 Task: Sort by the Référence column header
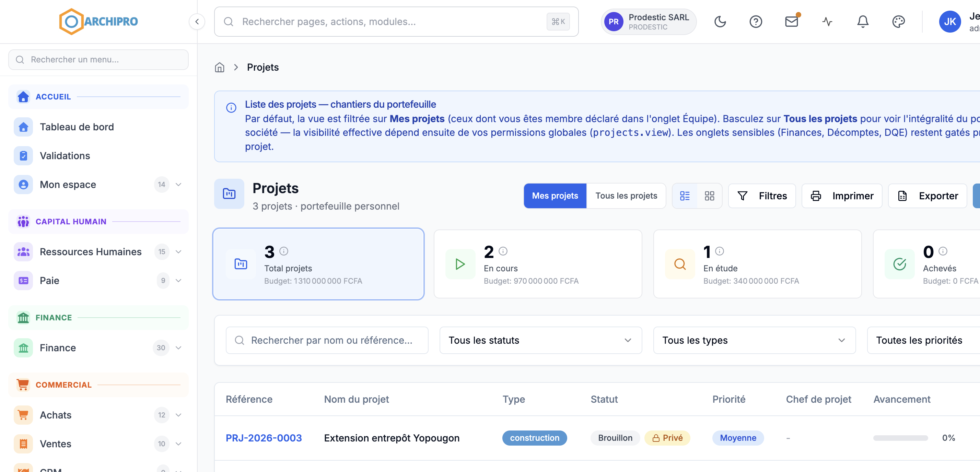coord(249,399)
